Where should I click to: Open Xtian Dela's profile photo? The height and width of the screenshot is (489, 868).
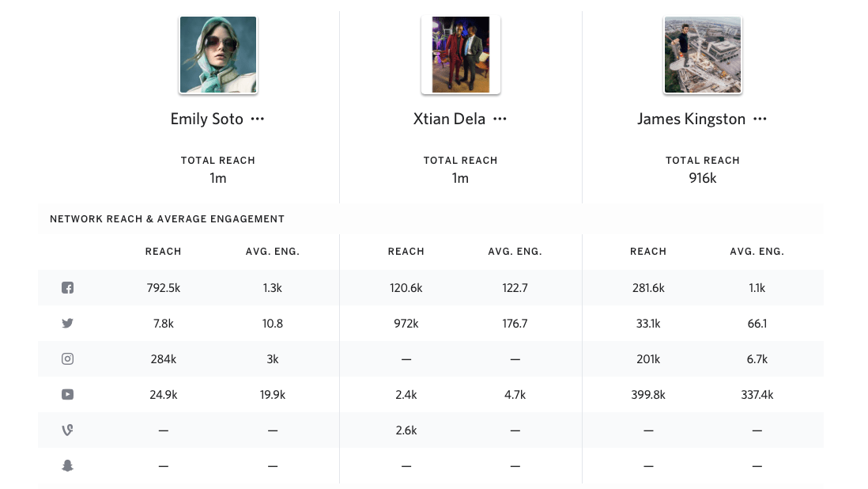(x=461, y=55)
